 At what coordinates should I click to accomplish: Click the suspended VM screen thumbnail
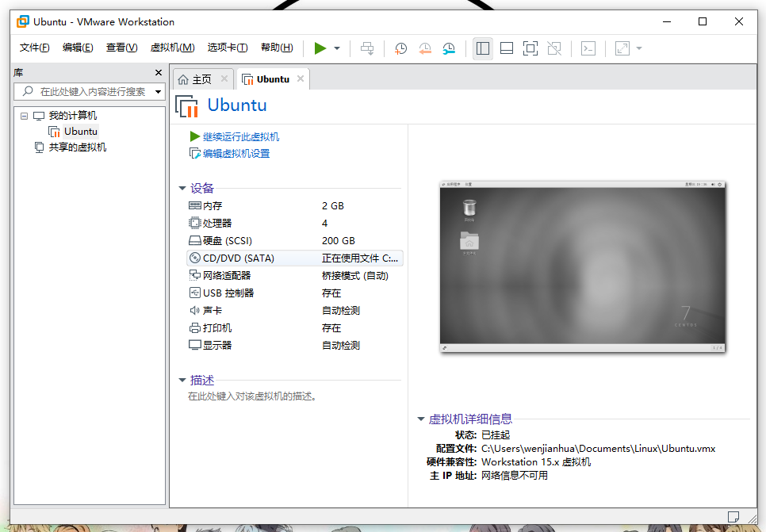pos(582,266)
